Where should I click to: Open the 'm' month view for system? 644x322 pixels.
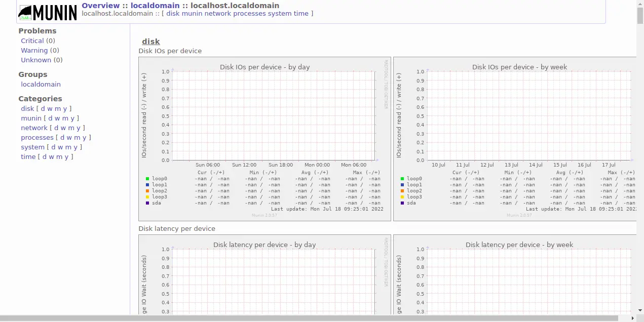pyautogui.click(x=68, y=147)
